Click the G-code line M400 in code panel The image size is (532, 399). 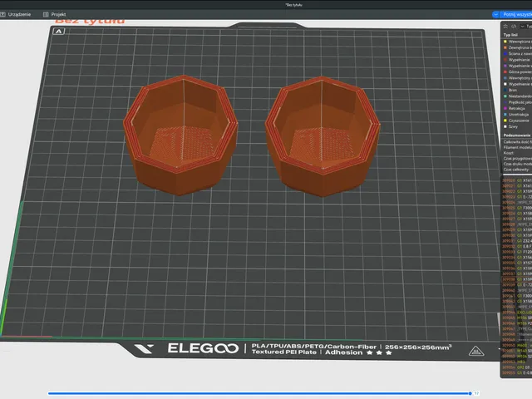point(517,345)
